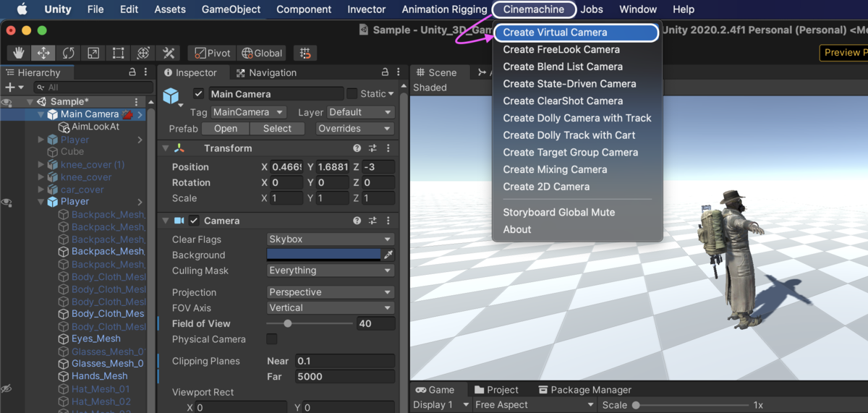Pick background color with eyedropper

pyautogui.click(x=388, y=255)
